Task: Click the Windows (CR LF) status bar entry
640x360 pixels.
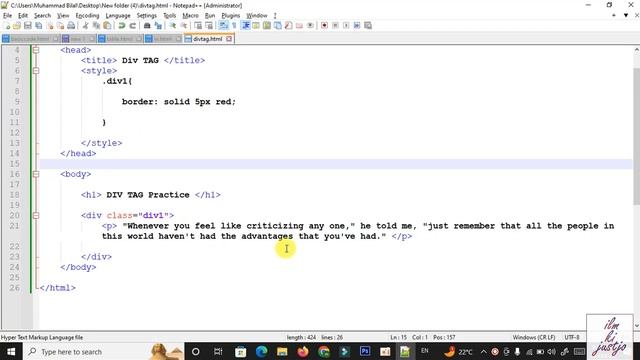Action: (x=534, y=338)
